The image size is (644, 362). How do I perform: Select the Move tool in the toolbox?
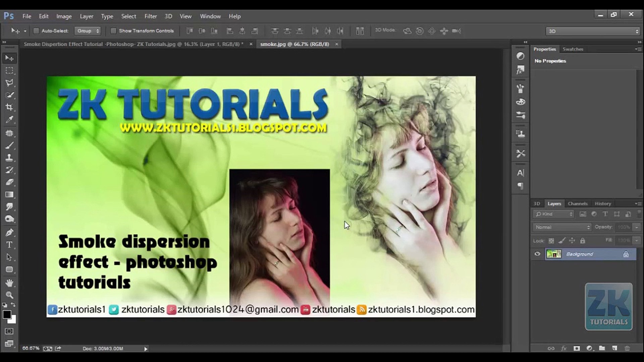(x=9, y=58)
